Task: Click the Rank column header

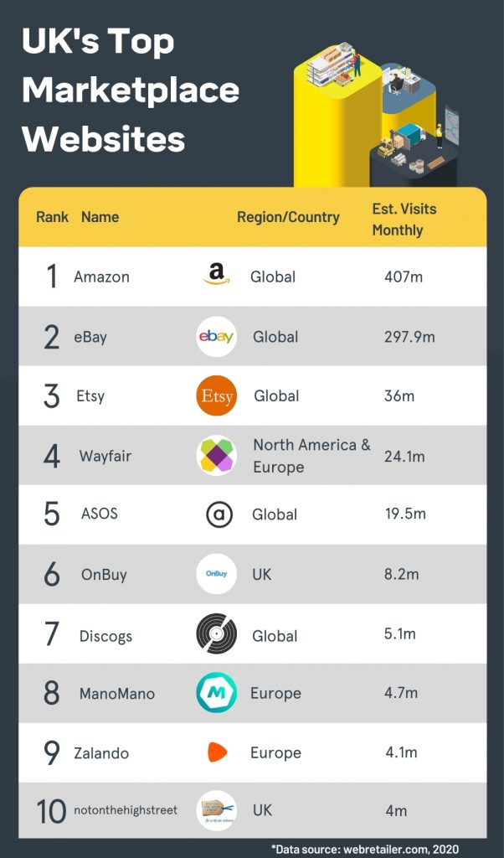Action: click(52, 217)
